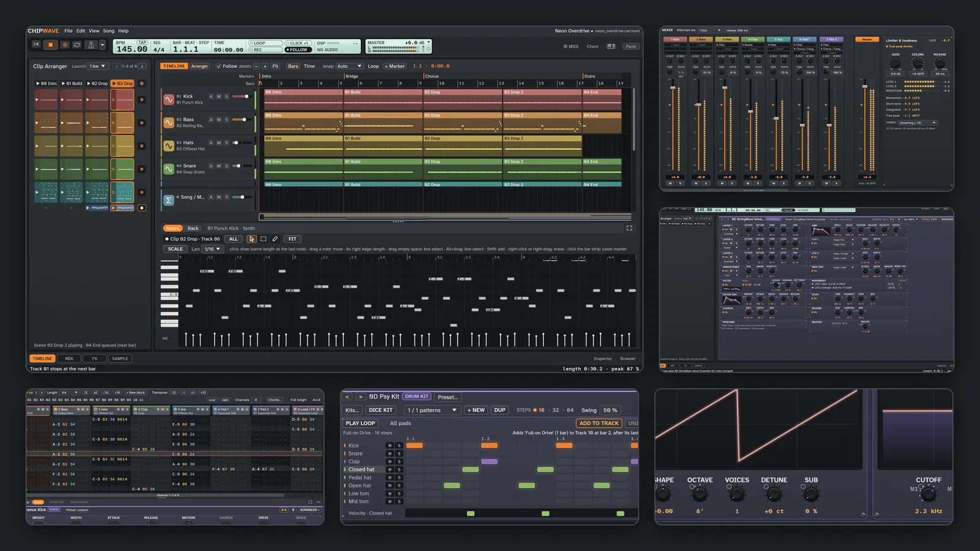Arm recording with the record circle button

click(64, 45)
